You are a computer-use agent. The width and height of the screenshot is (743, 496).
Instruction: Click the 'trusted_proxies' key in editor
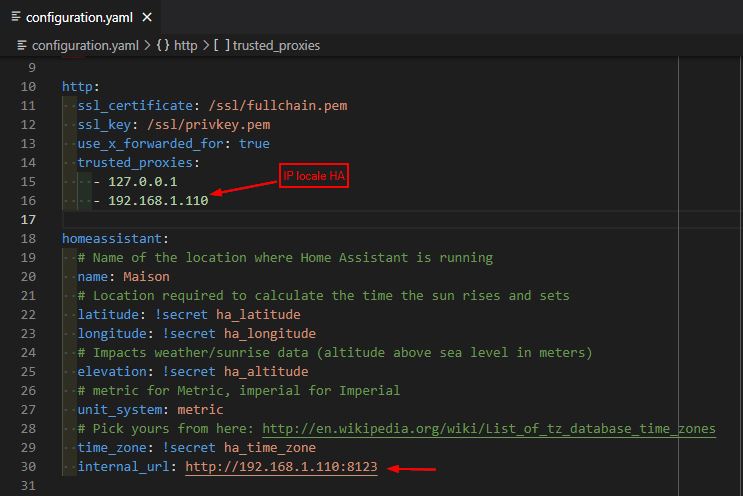(x=135, y=162)
